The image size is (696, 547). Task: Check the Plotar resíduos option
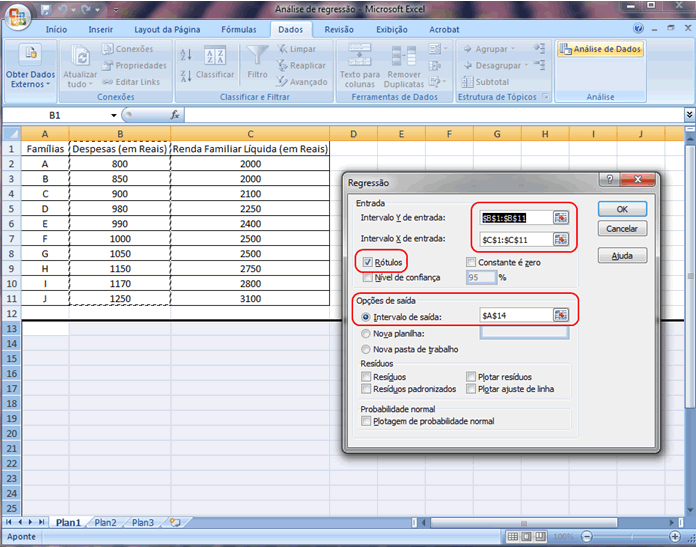click(x=471, y=377)
